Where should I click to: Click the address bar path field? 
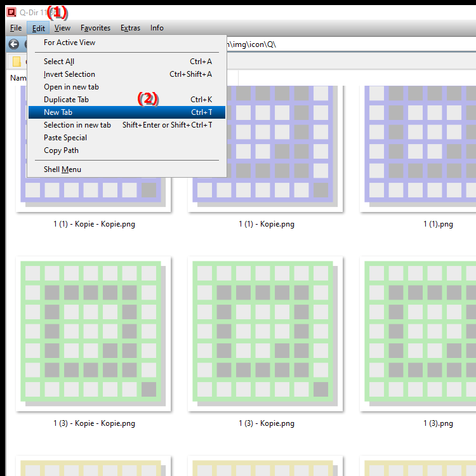click(x=351, y=44)
